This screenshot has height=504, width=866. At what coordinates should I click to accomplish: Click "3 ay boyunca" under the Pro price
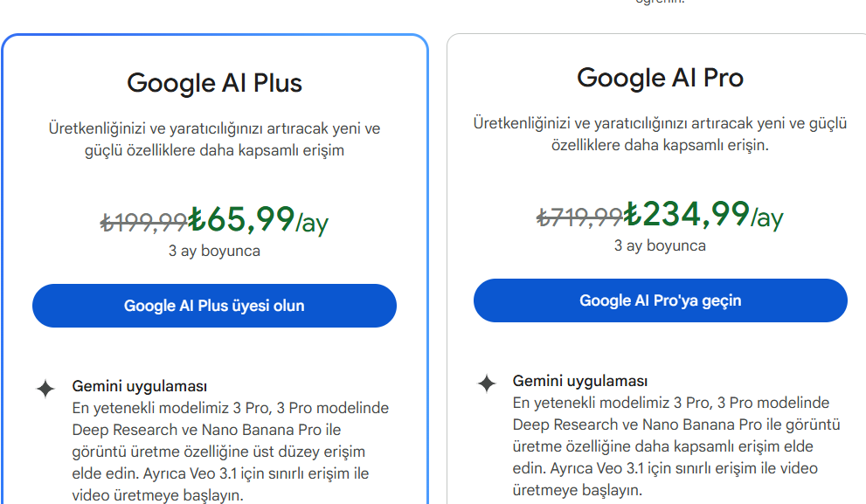point(660,245)
